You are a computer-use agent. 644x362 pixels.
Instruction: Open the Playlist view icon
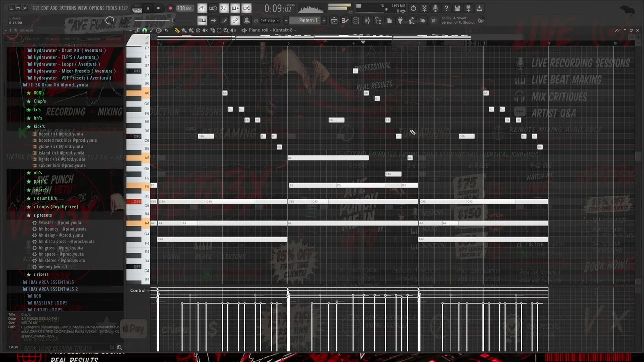tap(334, 21)
